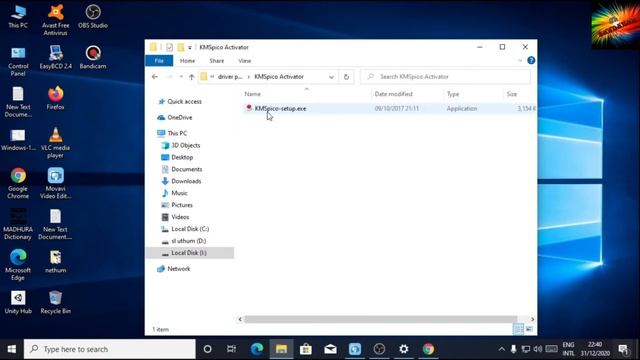The image size is (640, 360).
Task: Open Music folder in navigation pane
Action: [x=179, y=193]
